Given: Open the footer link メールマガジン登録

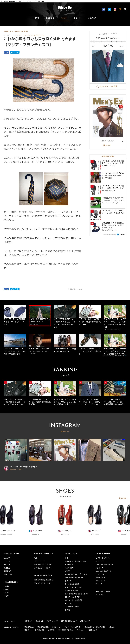Looking at the screenshot, I should click(x=103, y=592).
